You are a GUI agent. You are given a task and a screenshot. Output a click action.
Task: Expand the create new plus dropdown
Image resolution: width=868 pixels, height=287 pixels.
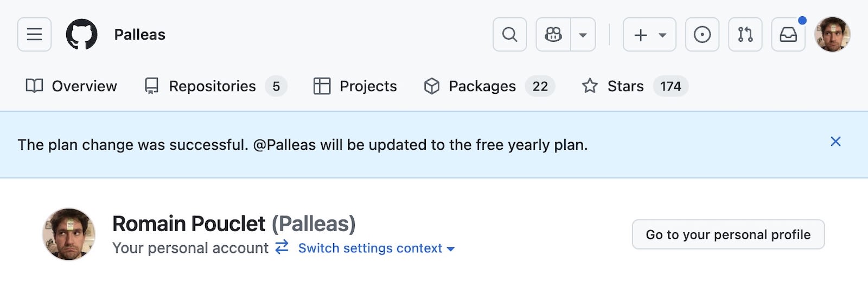point(649,35)
